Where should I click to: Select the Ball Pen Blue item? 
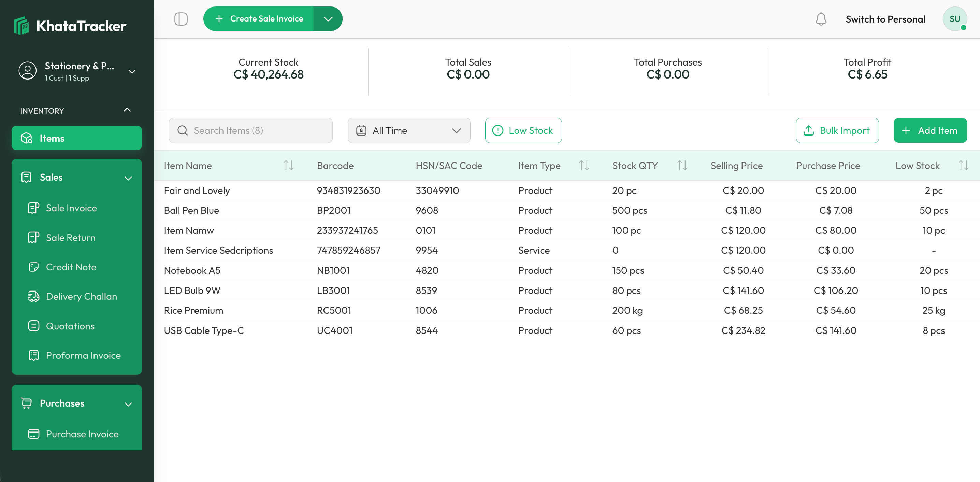[567, 210]
